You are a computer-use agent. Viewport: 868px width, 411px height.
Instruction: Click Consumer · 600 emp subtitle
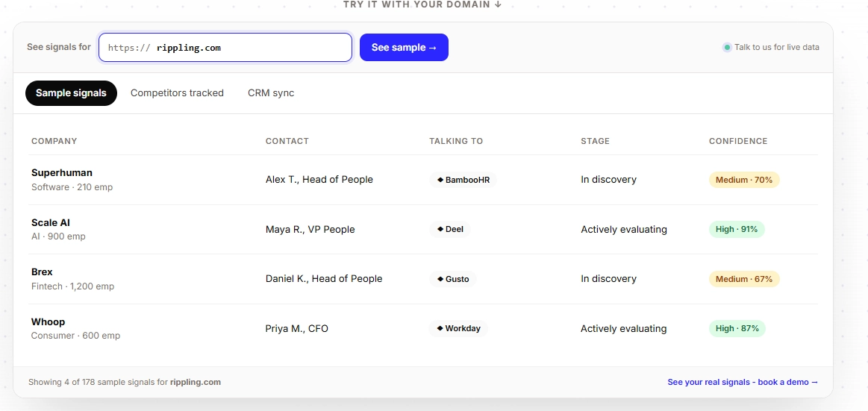tap(76, 335)
